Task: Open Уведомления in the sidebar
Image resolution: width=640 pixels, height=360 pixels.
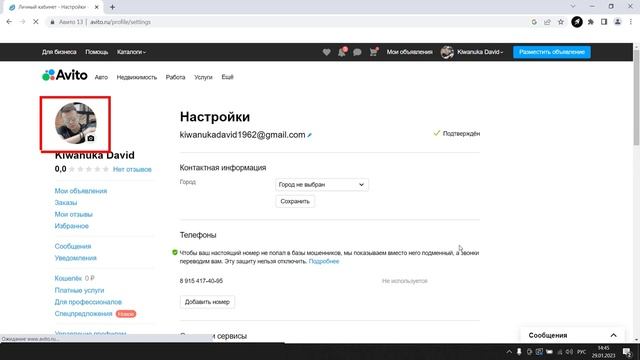Action: pos(76,258)
